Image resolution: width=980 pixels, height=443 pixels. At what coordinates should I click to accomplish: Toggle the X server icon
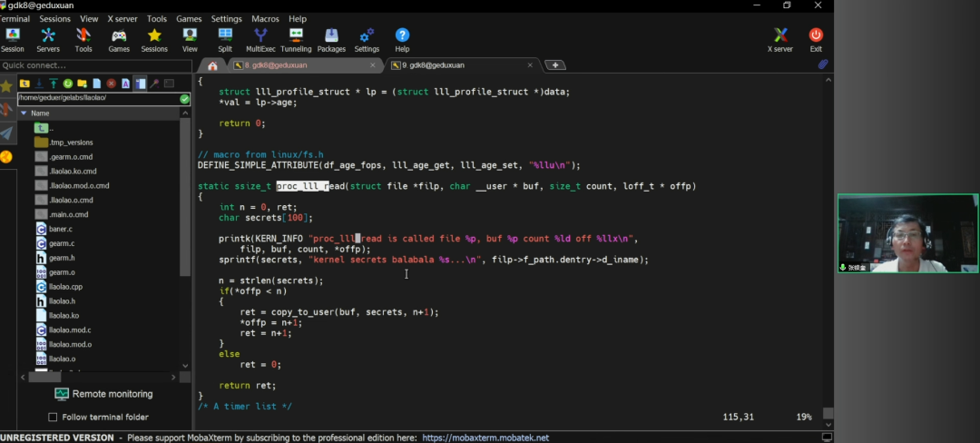[x=780, y=41]
